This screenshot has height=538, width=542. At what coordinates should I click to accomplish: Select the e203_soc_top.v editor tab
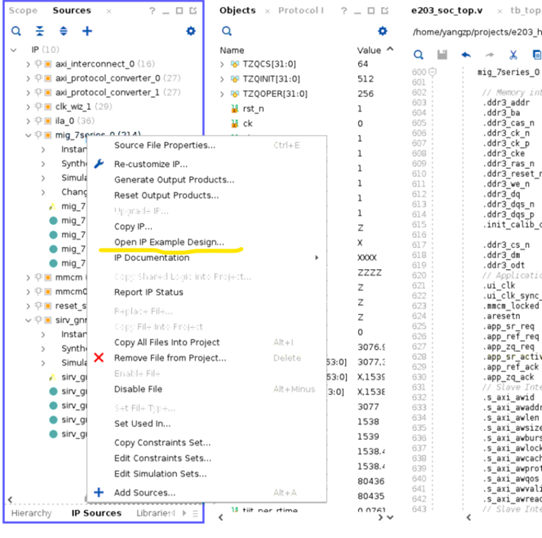point(447,11)
